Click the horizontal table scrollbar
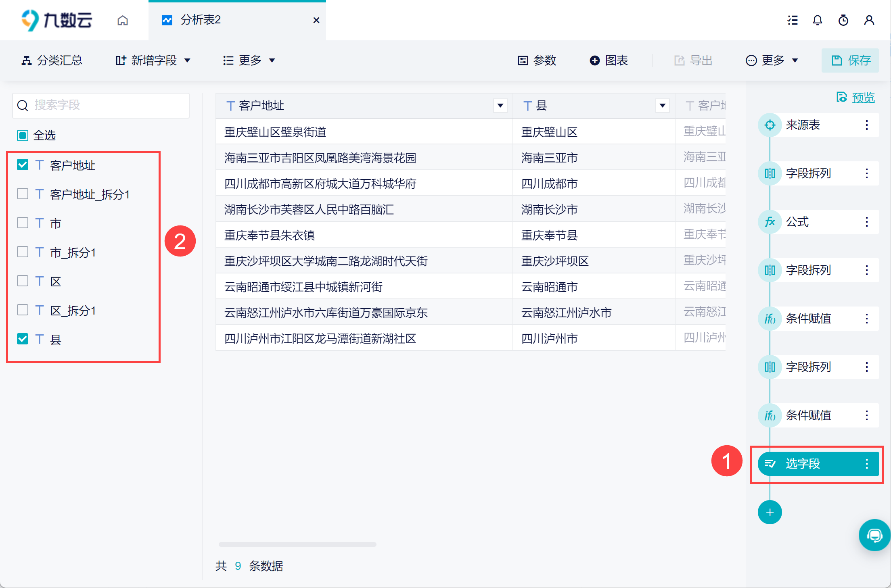 [297, 544]
